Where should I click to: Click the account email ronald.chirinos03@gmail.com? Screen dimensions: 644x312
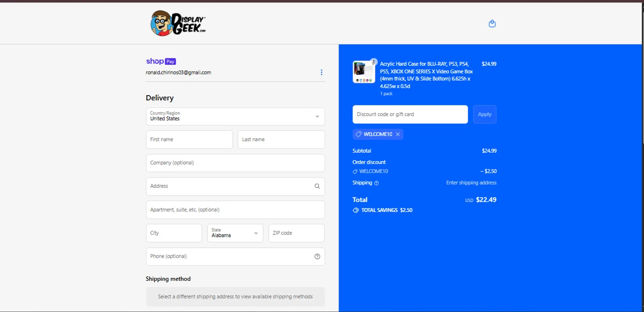pos(178,73)
